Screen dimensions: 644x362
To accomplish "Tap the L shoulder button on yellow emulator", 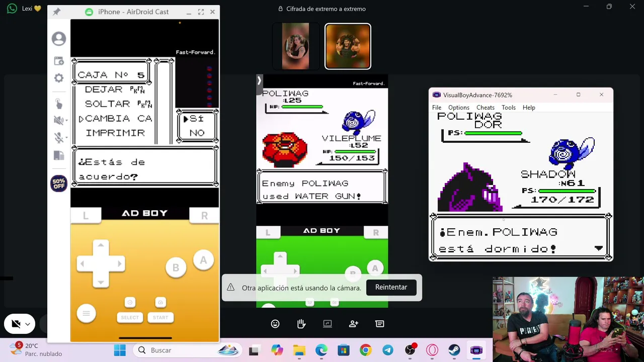I will click(86, 215).
